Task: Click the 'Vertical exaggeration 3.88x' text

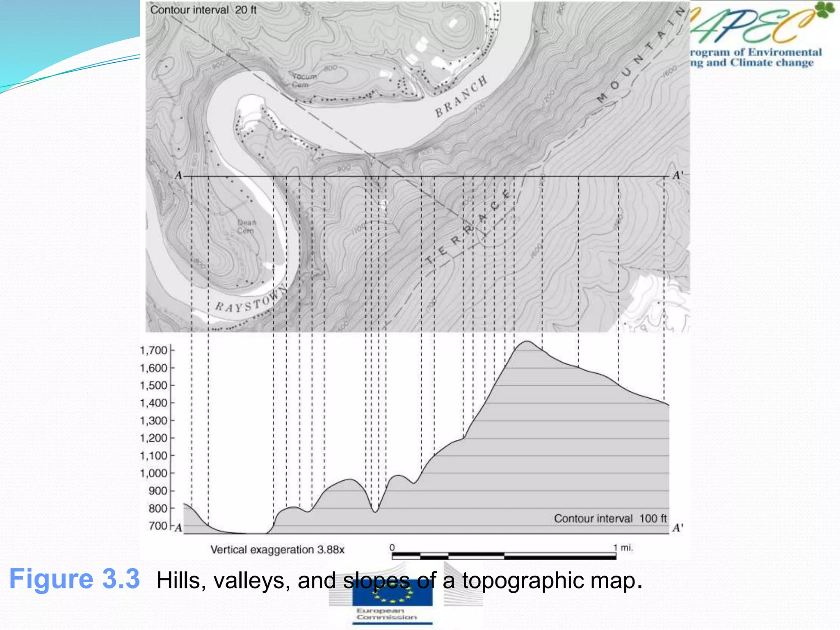Action: [277, 550]
